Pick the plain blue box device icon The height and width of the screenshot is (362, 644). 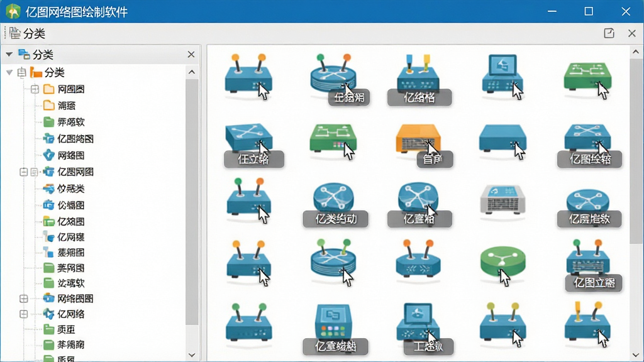[502, 138]
